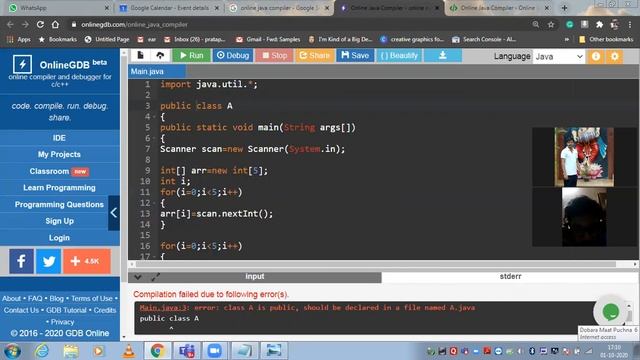Screen dimensions: 640x360
Task: Open the Blog footer link
Action: click(x=56, y=298)
